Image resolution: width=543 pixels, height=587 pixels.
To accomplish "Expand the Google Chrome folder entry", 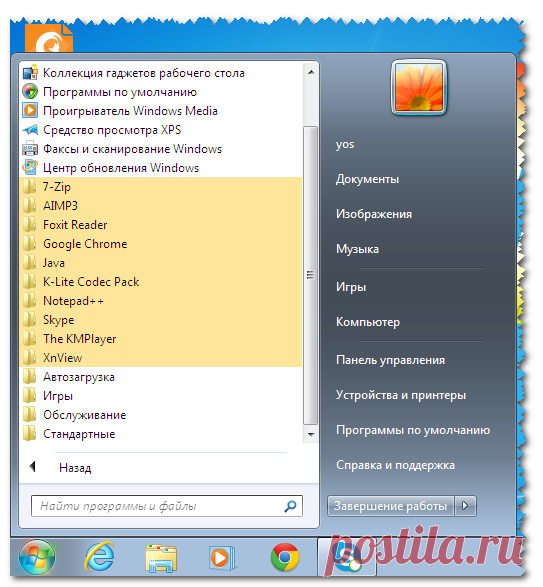I will (x=160, y=244).
